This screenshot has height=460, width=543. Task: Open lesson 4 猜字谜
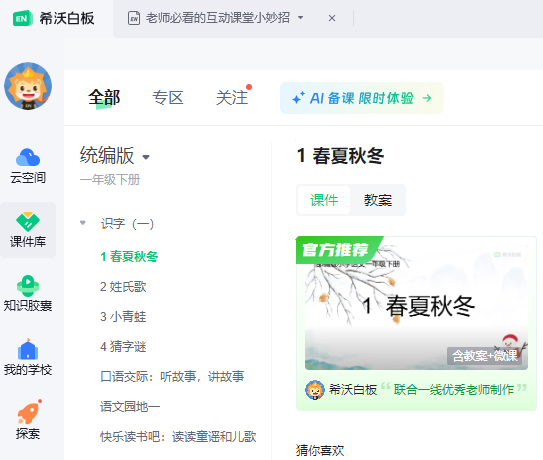point(123,346)
